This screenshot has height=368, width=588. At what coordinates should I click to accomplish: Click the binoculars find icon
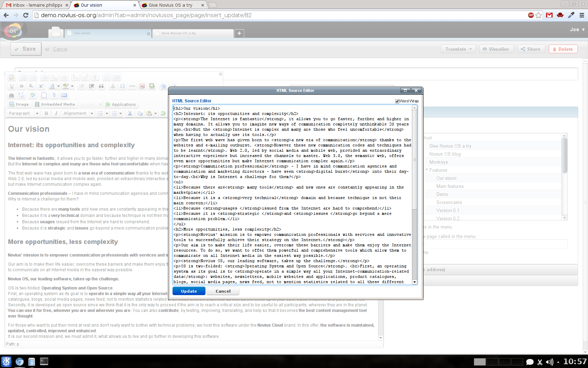12,95
